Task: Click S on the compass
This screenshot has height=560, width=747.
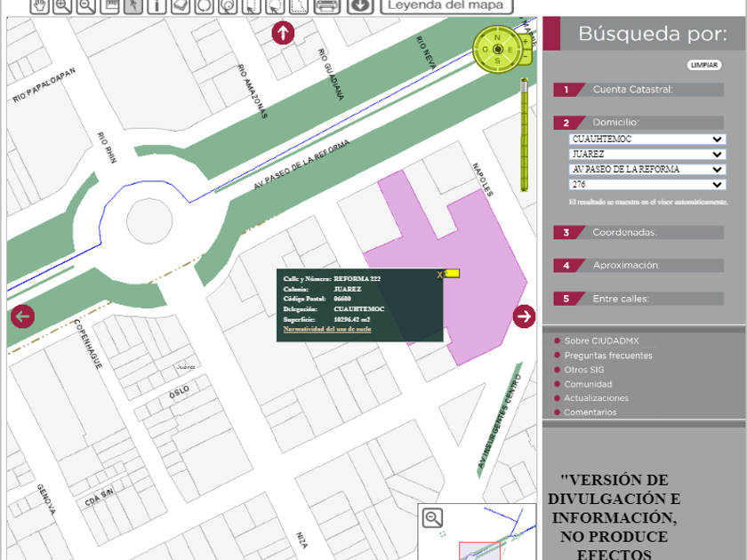Action: point(497,61)
